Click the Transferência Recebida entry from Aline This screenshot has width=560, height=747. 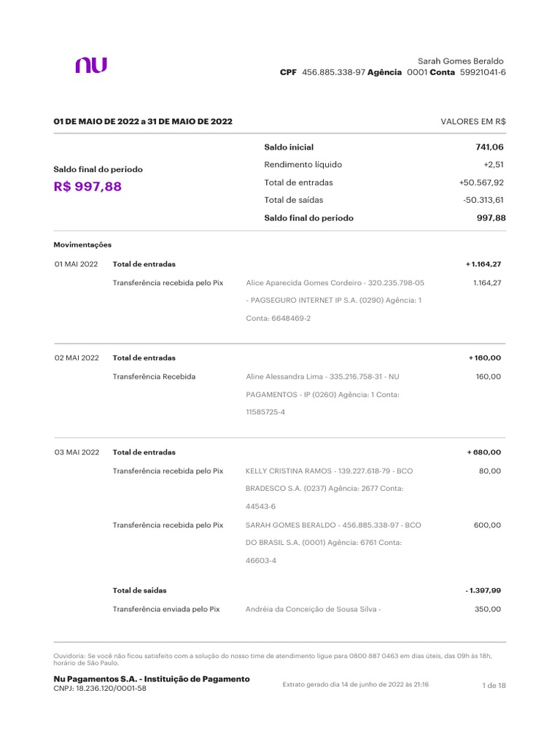tap(154, 376)
